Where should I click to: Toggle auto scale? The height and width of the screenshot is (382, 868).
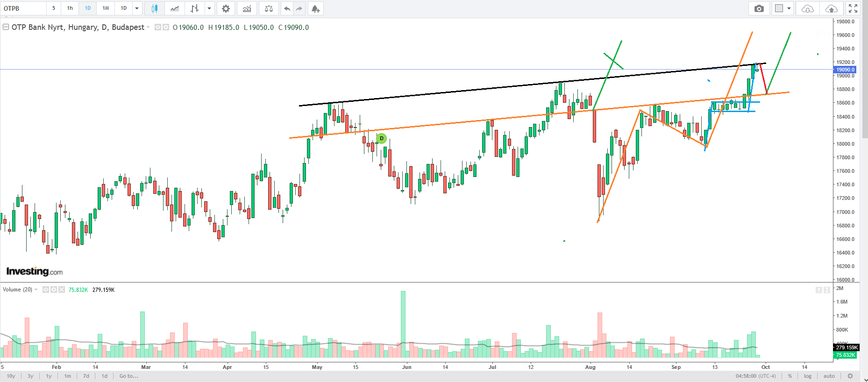point(829,376)
